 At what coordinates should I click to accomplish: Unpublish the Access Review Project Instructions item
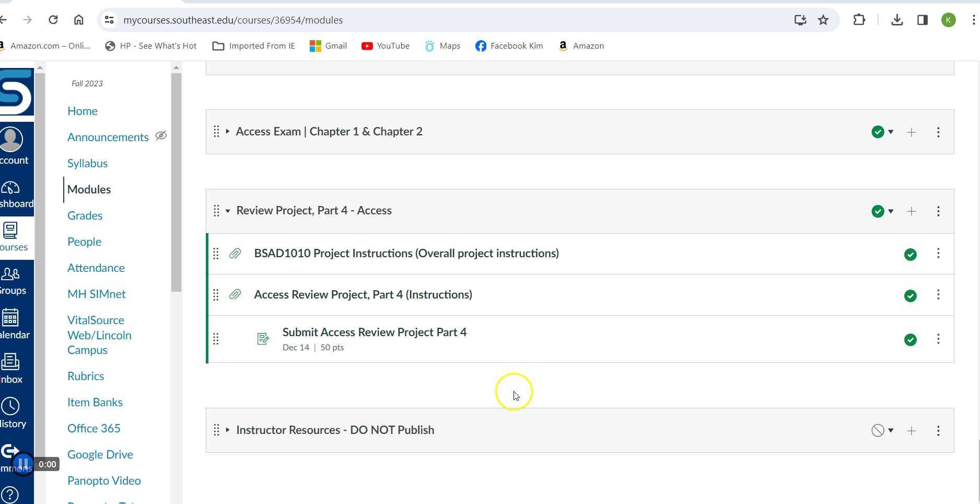click(x=910, y=295)
